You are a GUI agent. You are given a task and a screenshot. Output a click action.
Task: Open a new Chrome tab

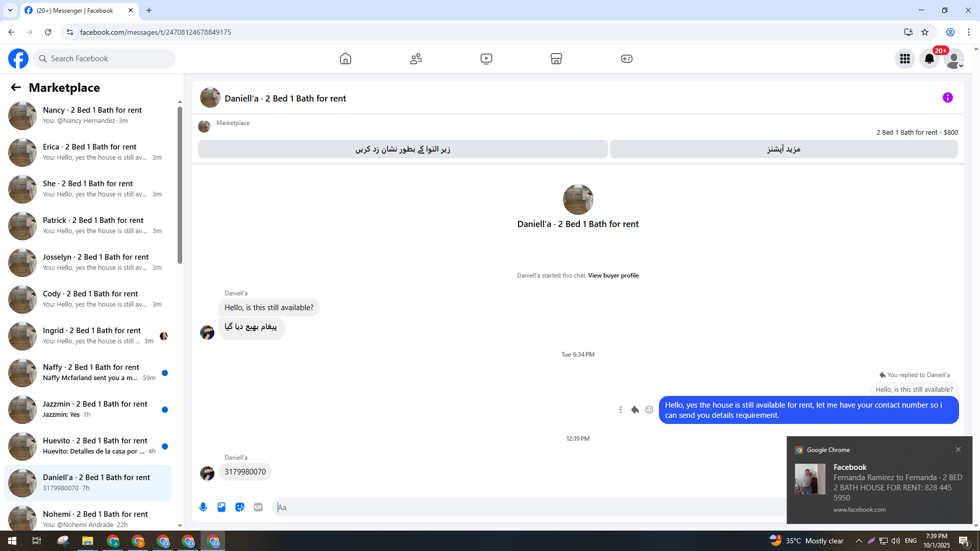pos(149,10)
